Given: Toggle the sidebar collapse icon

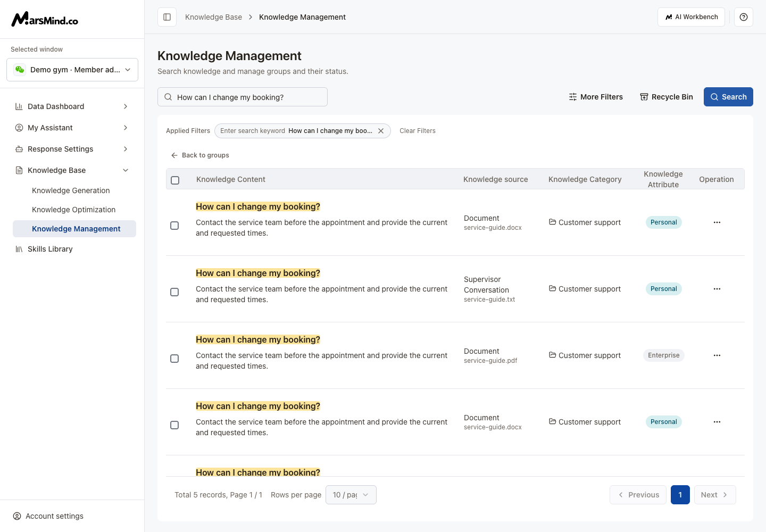Looking at the screenshot, I should (167, 17).
